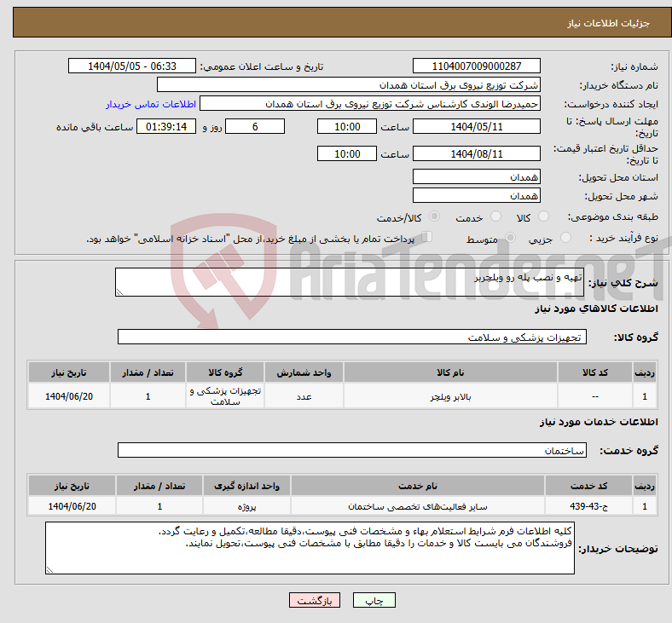672x623 pixels.
Task: Click the اطلاعات خدمات مورد نیاز heading
Action: 599,422
